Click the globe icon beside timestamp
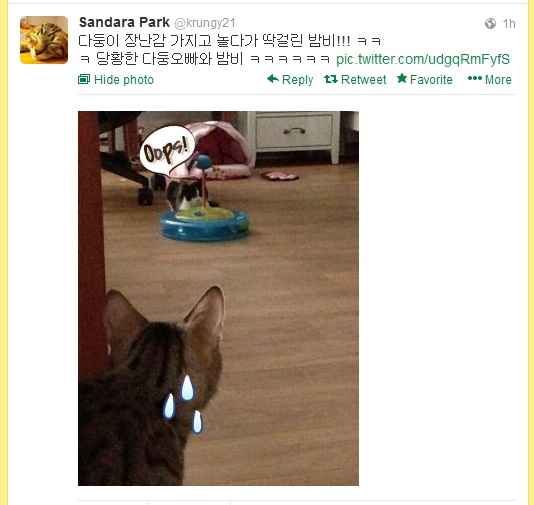Screen dimensions: 534x505 490,23
